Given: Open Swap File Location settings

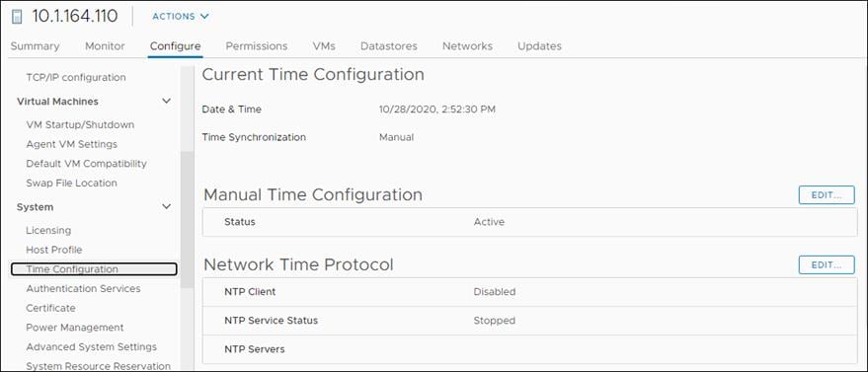Looking at the screenshot, I should pos(71,183).
